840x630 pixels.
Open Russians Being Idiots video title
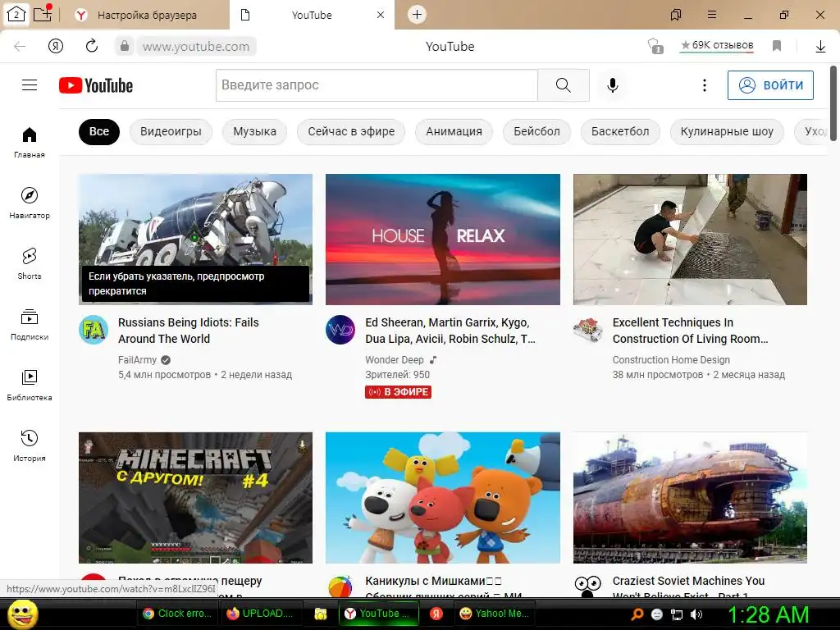pyautogui.click(x=188, y=331)
